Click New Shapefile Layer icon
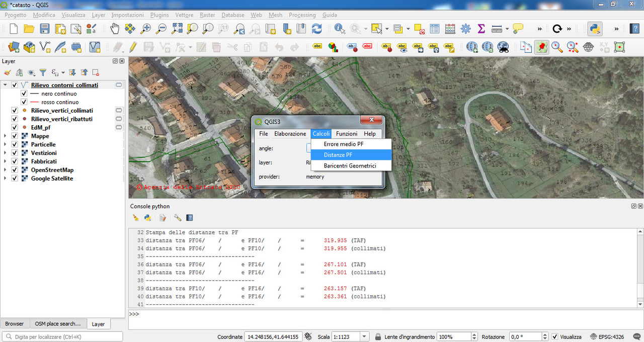 [45, 47]
